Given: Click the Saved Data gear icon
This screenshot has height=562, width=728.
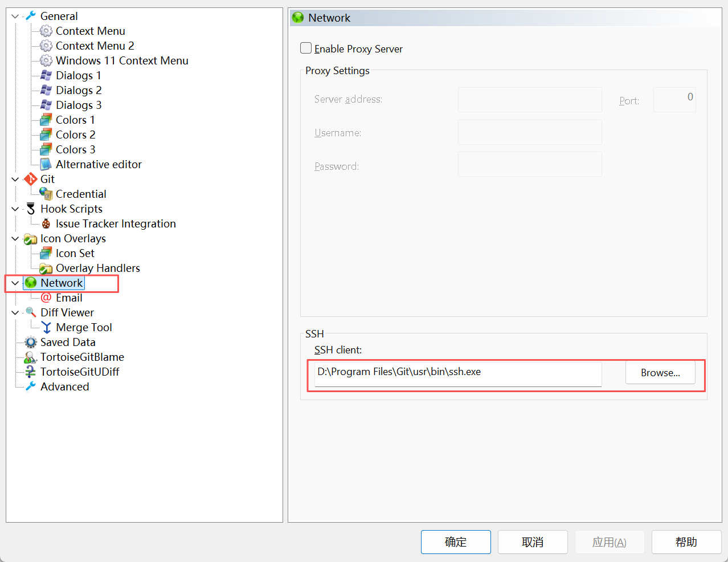Looking at the screenshot, I should (x=31, y=343).
